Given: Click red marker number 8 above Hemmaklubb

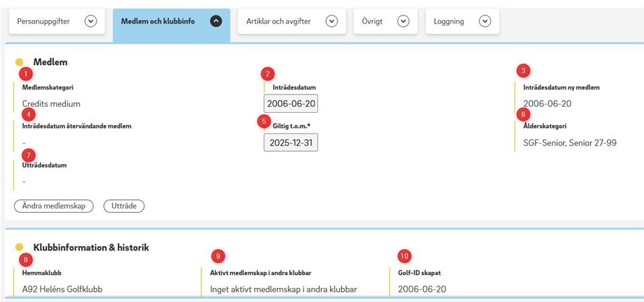Looking at the screenshot, I should coord(25,260).
